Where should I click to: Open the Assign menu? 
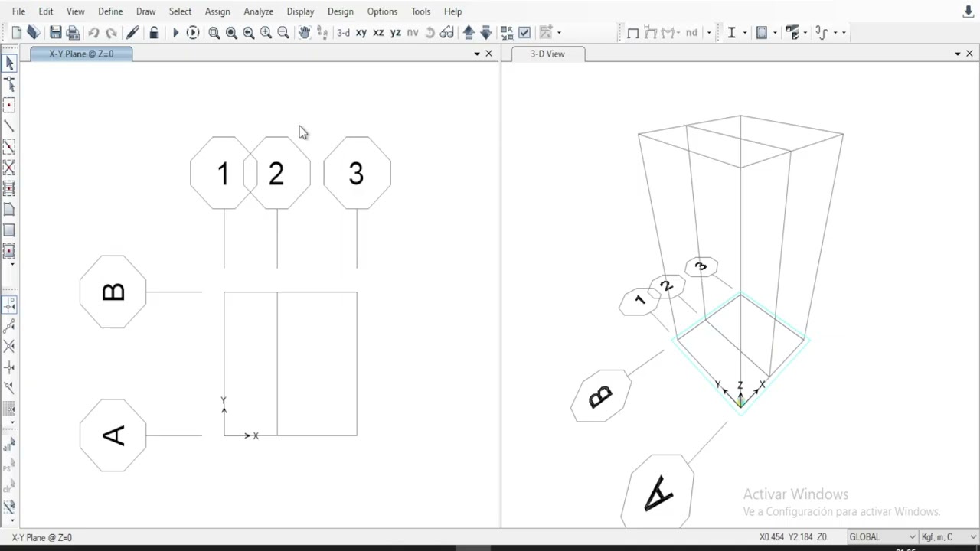pyautogui.click(x=217, y=11)
